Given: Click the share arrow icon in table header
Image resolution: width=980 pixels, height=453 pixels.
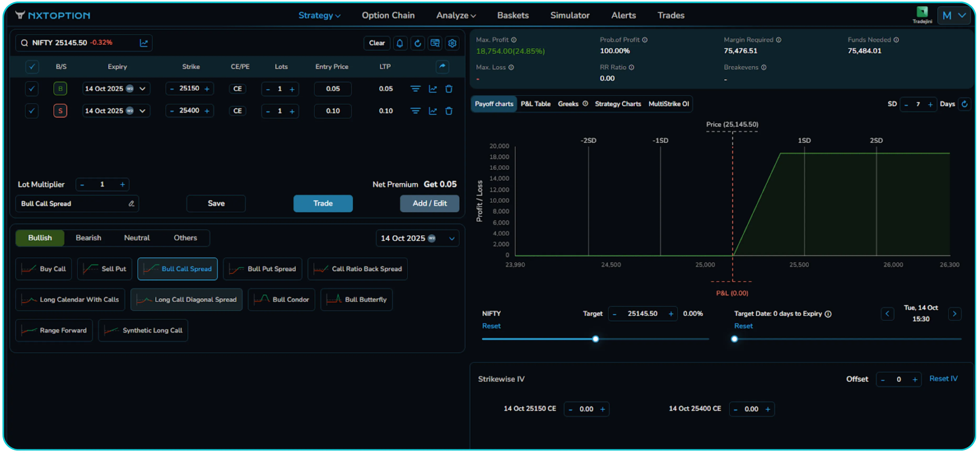Looking at the screenshot, I should click(x=442, y=66).
